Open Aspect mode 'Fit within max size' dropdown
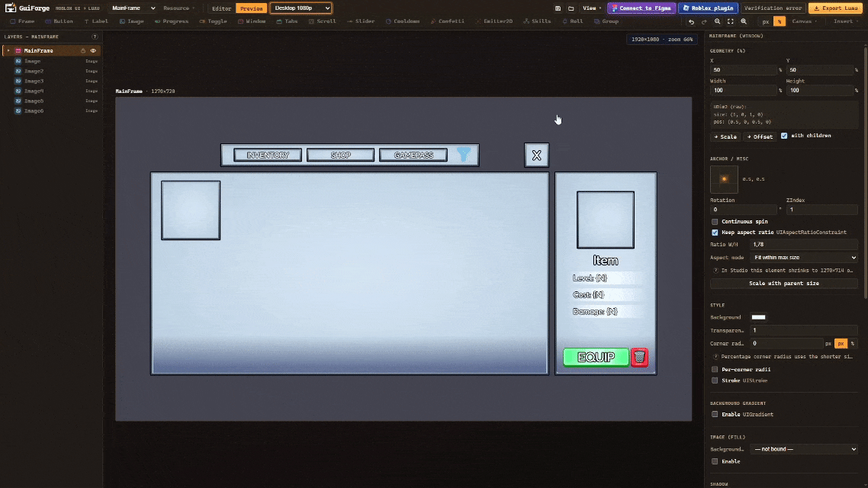The image size is (868, 488). pos(805,257)
